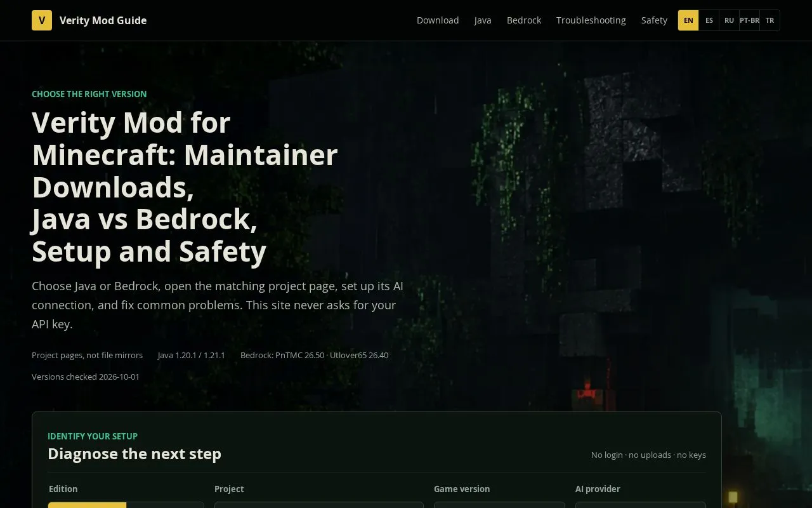Click the "Game version" field label
Viewport: 812px width, 508px height.
click(x=462, y=489)
